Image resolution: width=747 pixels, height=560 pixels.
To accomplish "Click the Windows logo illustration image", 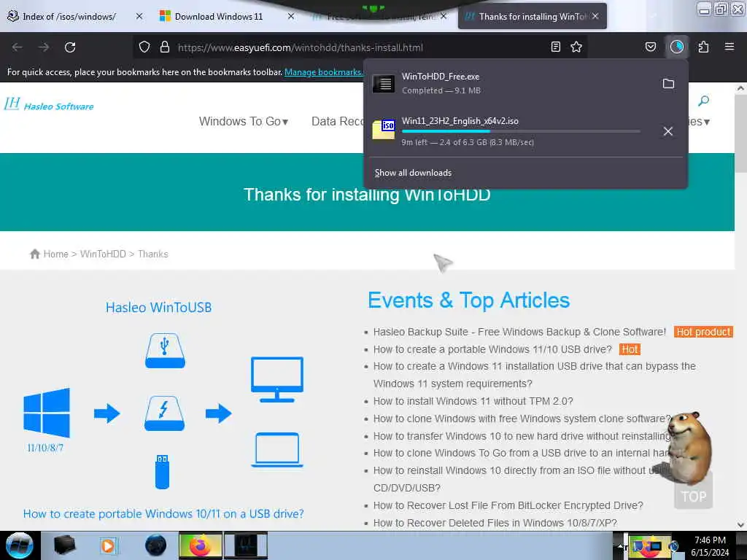I will point(46,413).
